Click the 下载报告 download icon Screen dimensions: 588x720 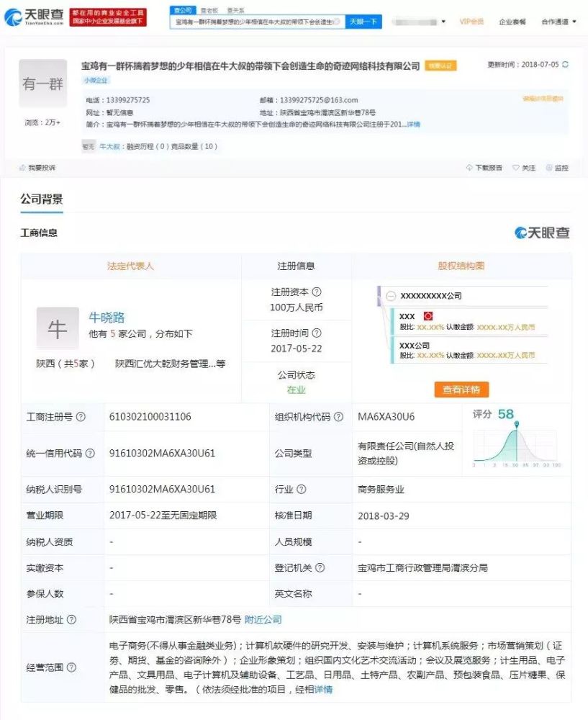(x=469, y=168)
